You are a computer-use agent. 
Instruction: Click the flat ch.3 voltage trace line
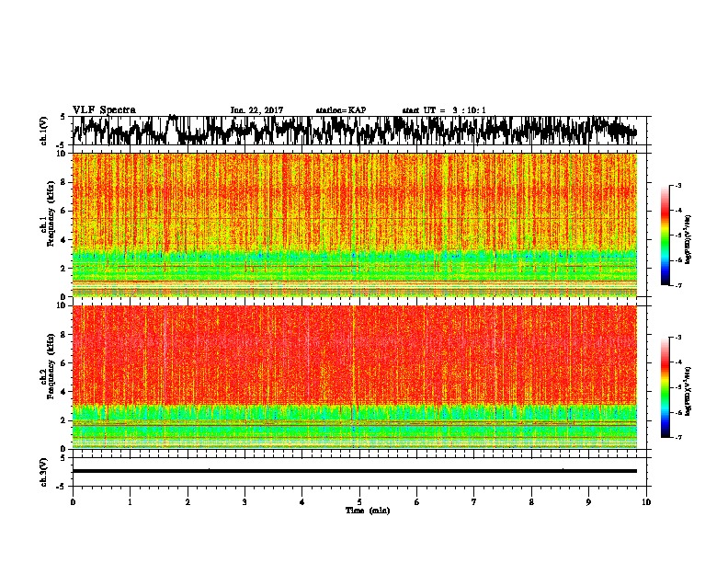coord(355,471)
